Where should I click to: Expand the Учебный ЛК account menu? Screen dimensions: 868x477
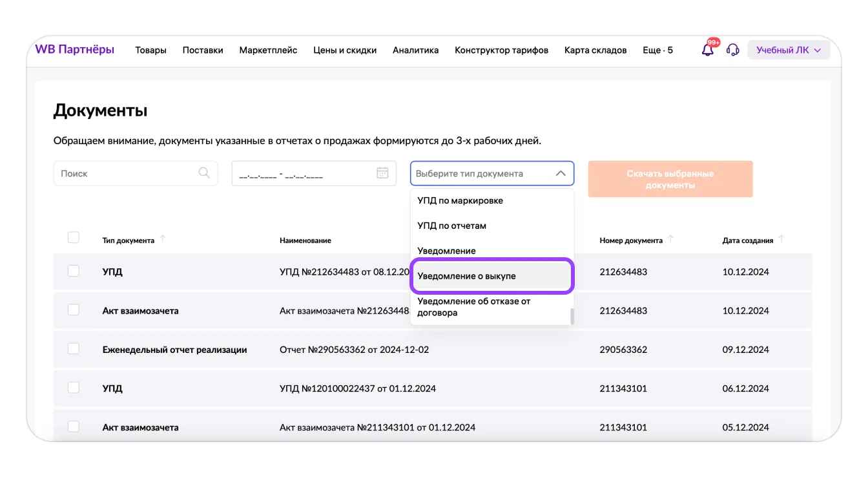pyautogui.click(x=788, y=50)
